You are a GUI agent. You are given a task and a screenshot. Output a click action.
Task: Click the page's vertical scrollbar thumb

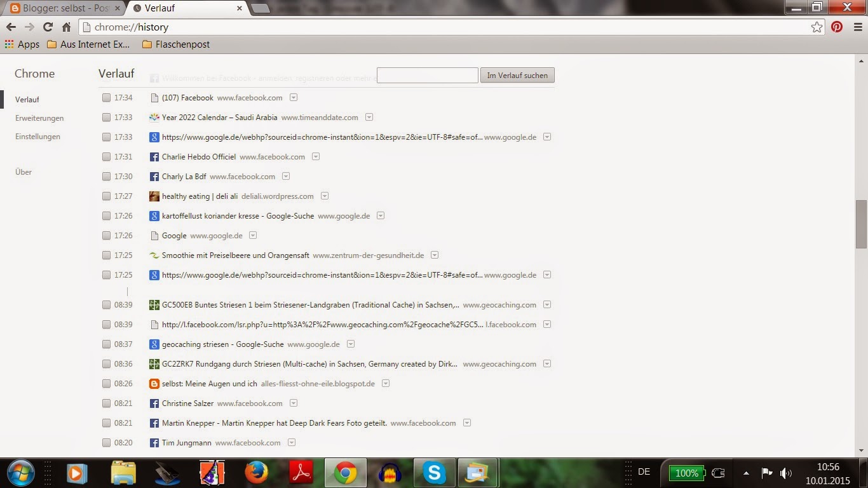(861, 224)
